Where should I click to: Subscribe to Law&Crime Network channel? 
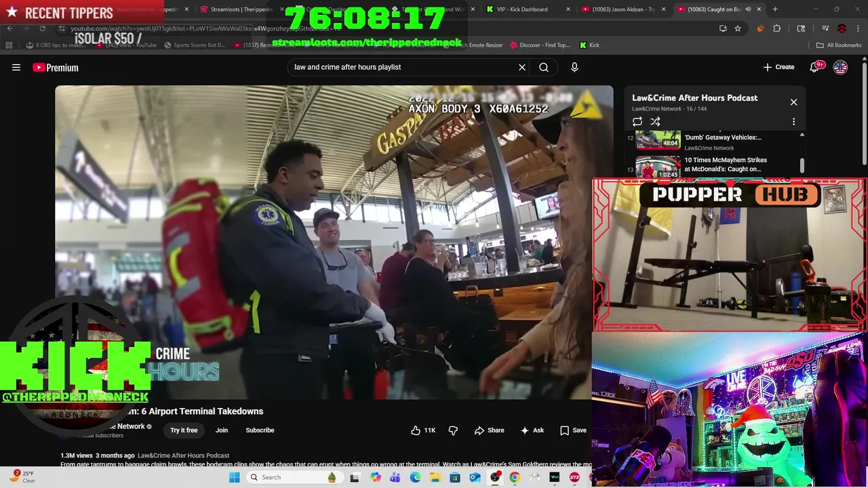(x=260, y=430)
